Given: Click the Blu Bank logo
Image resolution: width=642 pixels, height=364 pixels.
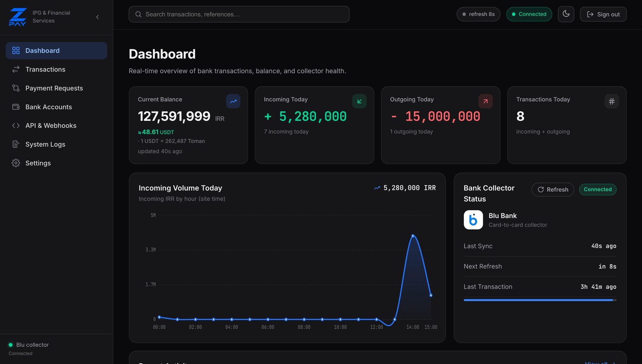Looking at the screenshot, I should [x=473, y=220].
